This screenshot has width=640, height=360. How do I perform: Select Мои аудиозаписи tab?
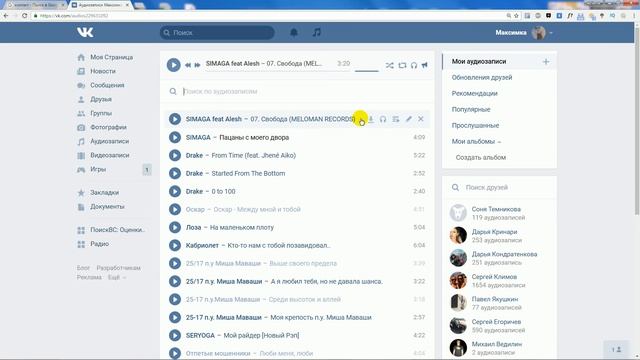pos(479,61)
